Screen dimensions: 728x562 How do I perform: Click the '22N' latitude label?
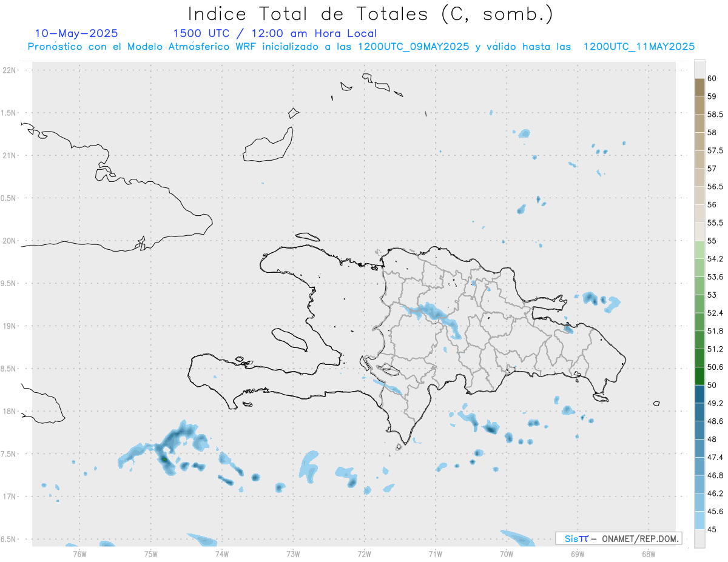[10, 70]
